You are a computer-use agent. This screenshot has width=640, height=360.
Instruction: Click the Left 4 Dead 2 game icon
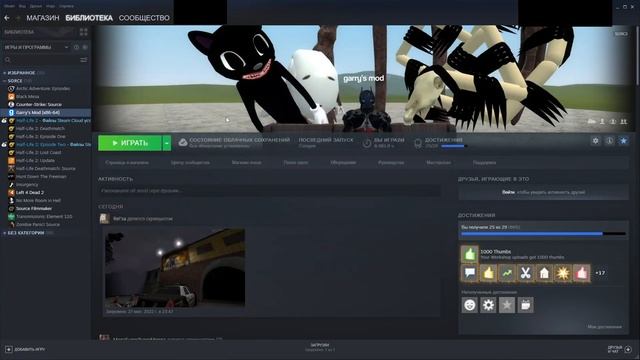click(x=11, y=192)
